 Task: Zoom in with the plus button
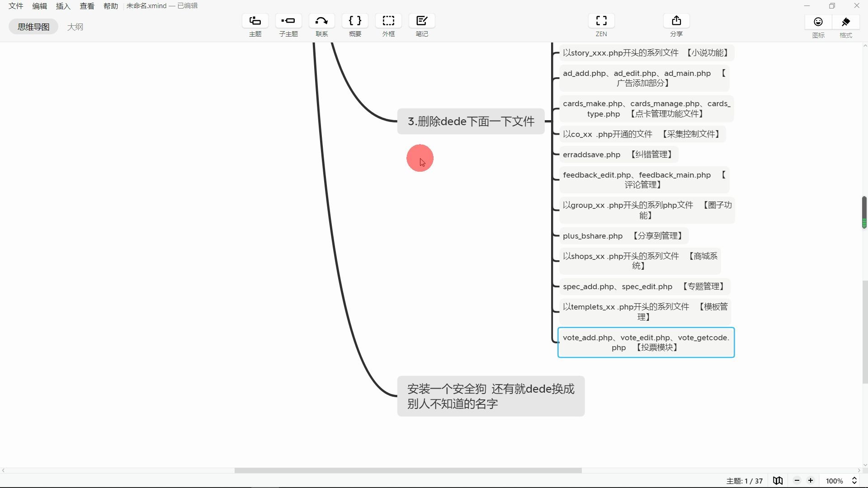coord(811,480)
